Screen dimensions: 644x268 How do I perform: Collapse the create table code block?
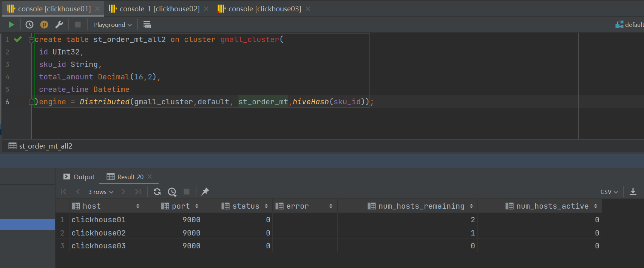(31, 40)
